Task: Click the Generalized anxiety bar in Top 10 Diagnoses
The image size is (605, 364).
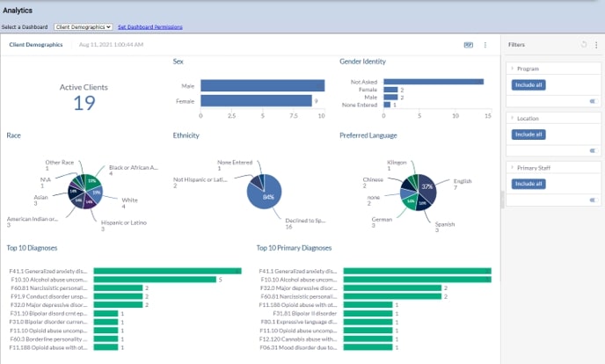Action: [x=167, y=271]
